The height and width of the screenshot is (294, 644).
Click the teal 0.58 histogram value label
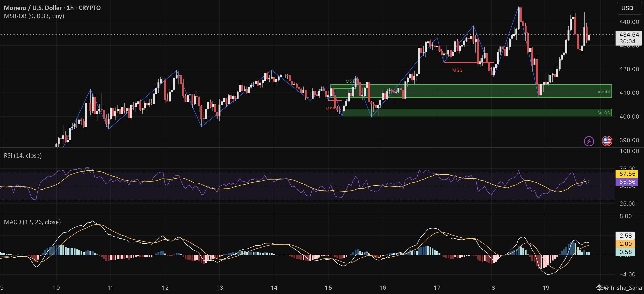tap(625, 252)
